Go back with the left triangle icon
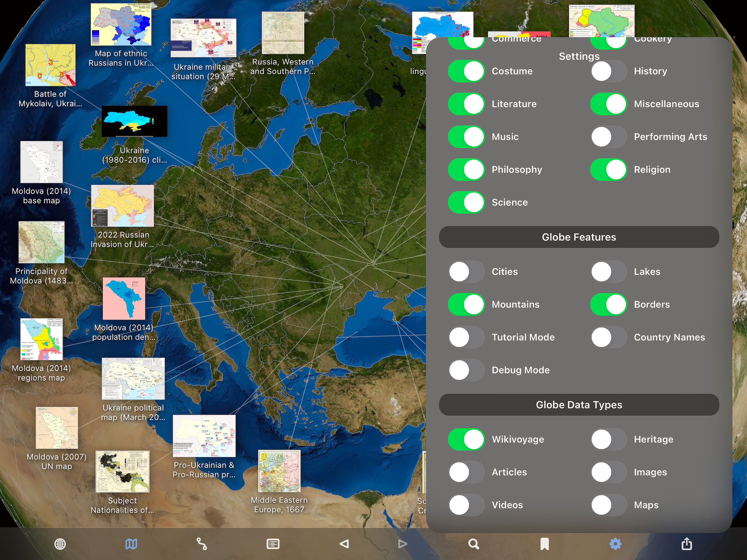Image resolution: width=747 pixels, height=560 pixels. click(x=344, y=544)
